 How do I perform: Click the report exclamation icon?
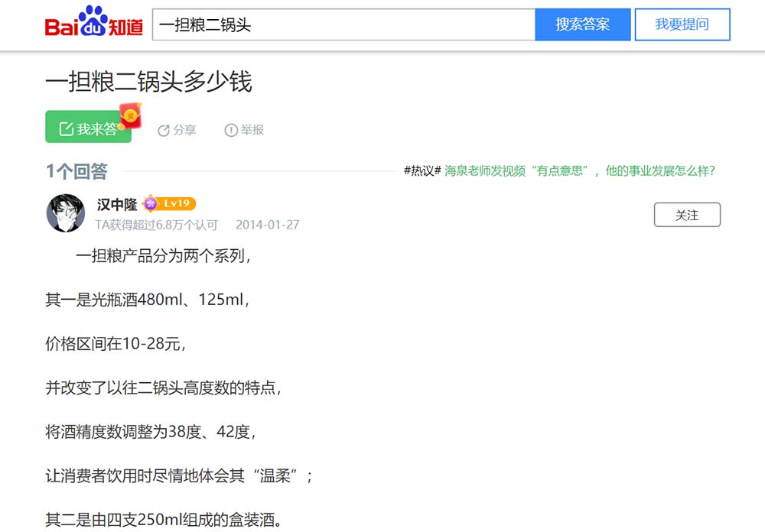(x=230, y=131)
